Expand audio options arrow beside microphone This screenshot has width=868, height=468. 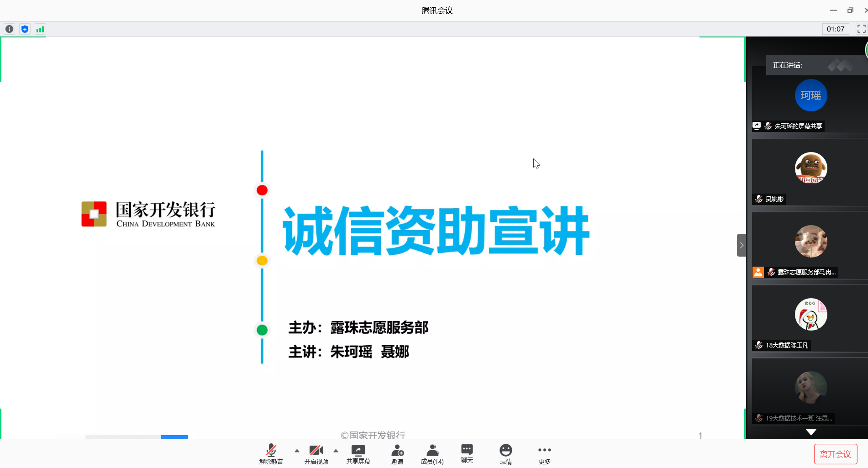[x=297, y=451]
